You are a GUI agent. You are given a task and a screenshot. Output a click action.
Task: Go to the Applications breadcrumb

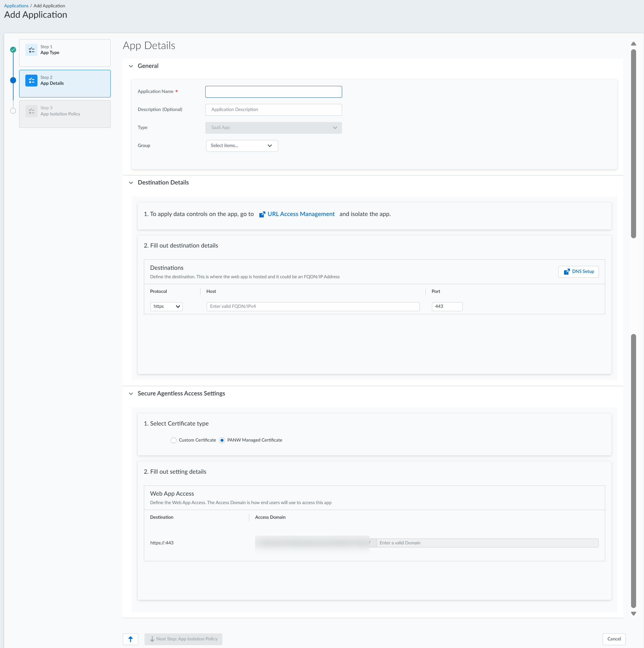[x=16, y=6]
